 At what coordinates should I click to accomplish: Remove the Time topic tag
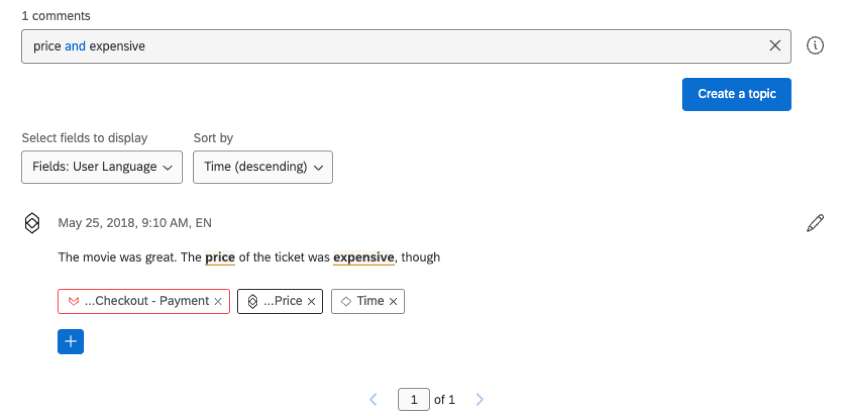tap(393, 301)
